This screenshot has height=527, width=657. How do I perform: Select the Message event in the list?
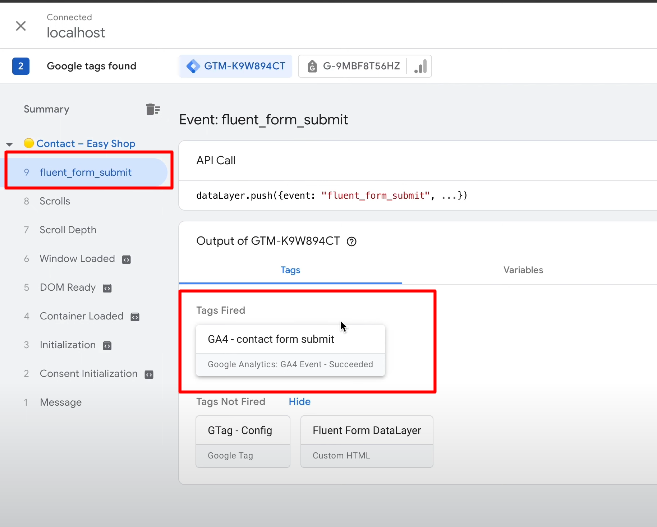[x=60, y=402]
